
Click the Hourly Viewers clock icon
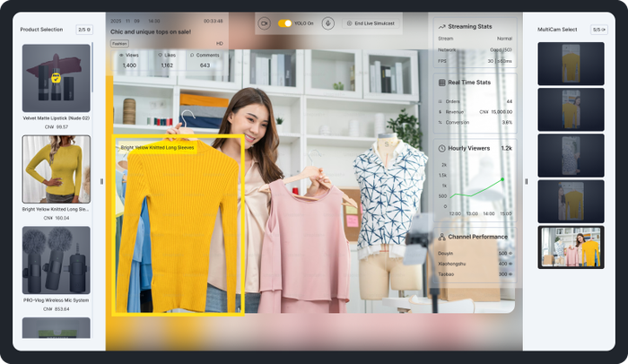coord(440,148)
